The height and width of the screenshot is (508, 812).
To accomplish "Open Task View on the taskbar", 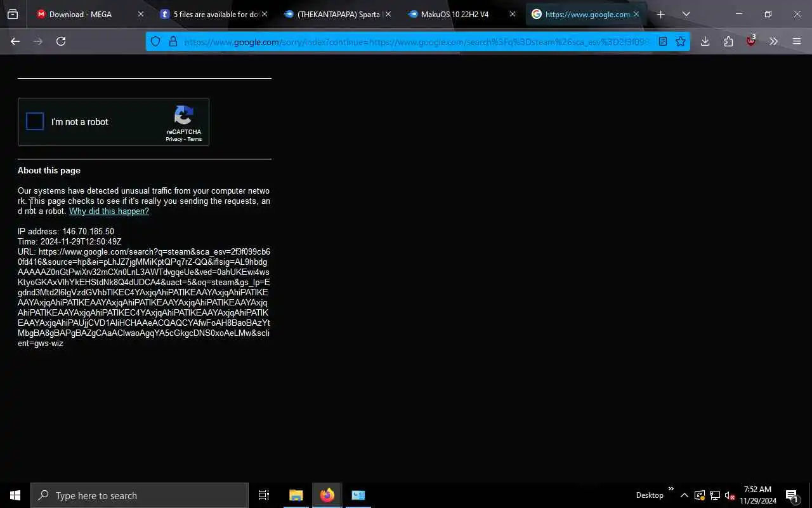I will coord(264,495).
